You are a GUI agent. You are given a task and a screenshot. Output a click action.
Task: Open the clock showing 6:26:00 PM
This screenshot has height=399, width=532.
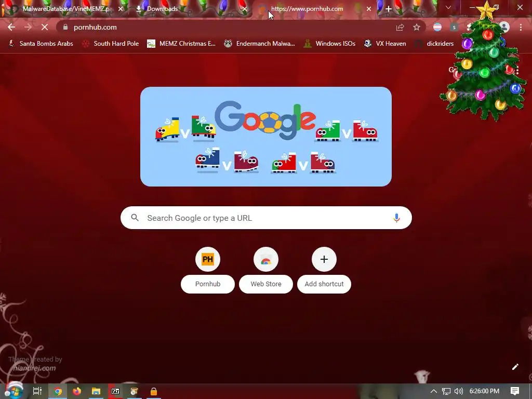tap(484, 391)
